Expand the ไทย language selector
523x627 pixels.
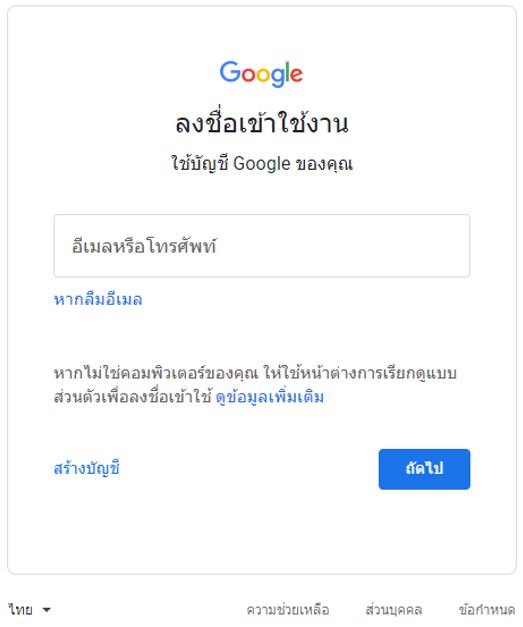29,609
